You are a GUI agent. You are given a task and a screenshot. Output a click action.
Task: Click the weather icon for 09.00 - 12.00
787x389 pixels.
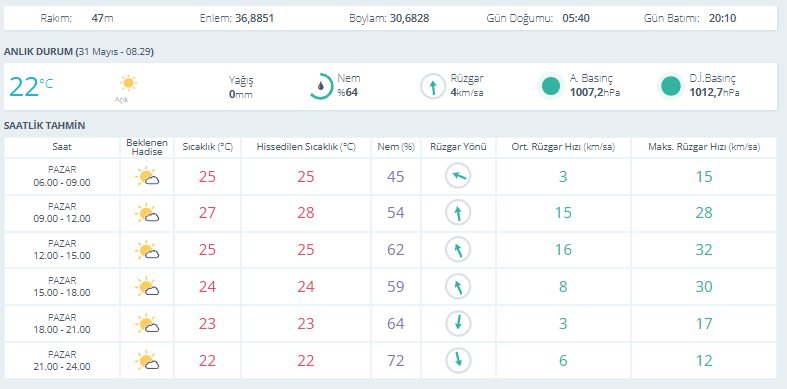(147, 213)
